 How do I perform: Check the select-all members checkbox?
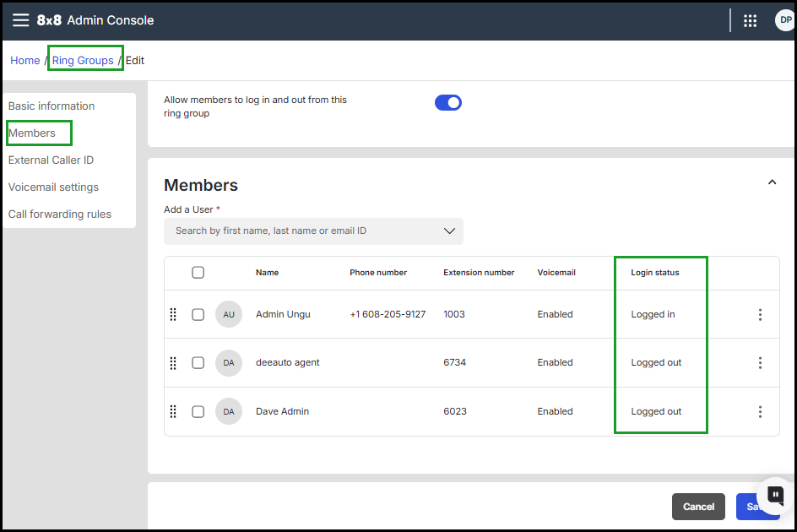198,273
